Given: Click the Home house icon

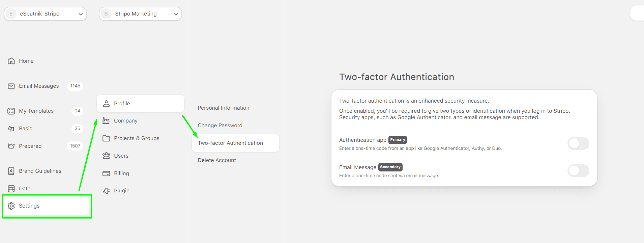Looking at the screenshot, I should click(x=11, y=61).
